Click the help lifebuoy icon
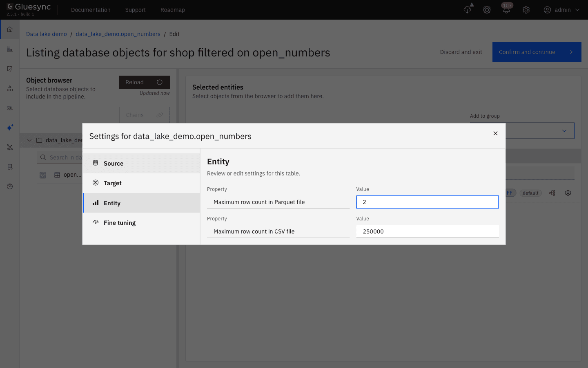 tap(487, 10)
